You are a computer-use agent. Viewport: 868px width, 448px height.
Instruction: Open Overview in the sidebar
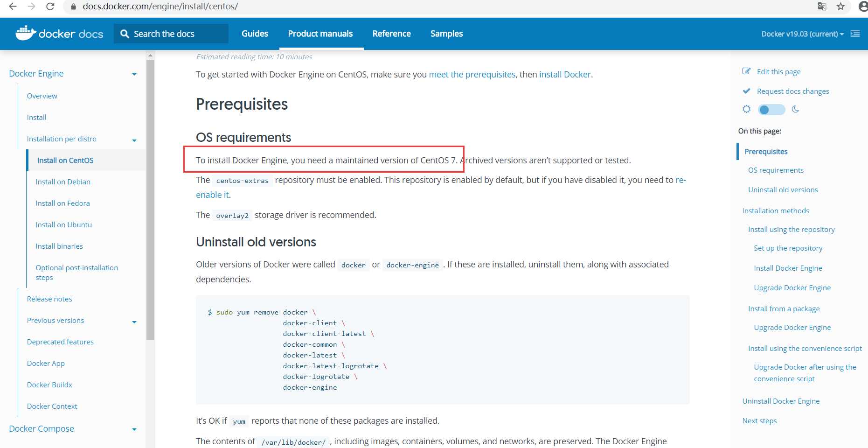coord(42,96)
